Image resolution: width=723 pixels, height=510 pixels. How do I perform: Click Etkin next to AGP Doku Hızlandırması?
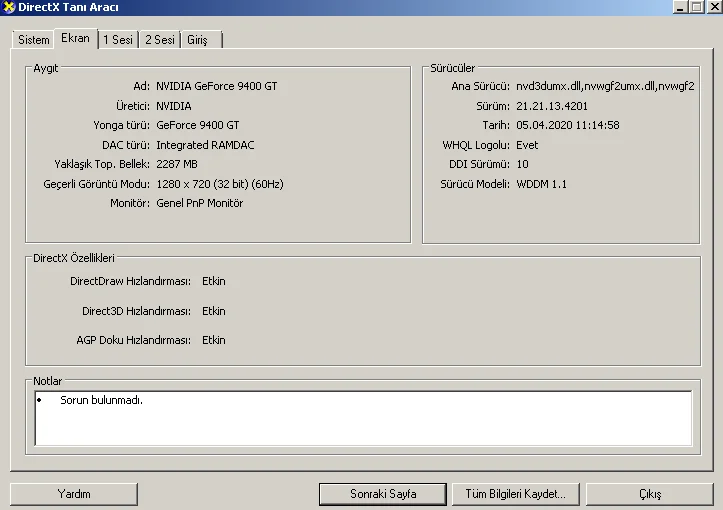point(214,340)
